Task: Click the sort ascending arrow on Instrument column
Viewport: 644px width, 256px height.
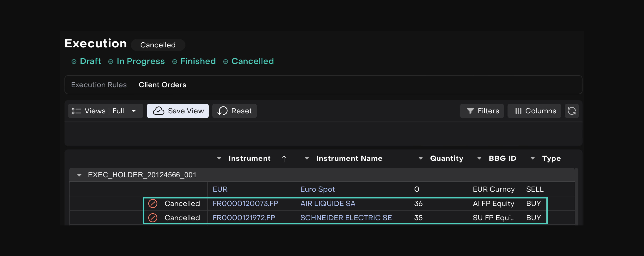Action: click(x=284, y=159)
